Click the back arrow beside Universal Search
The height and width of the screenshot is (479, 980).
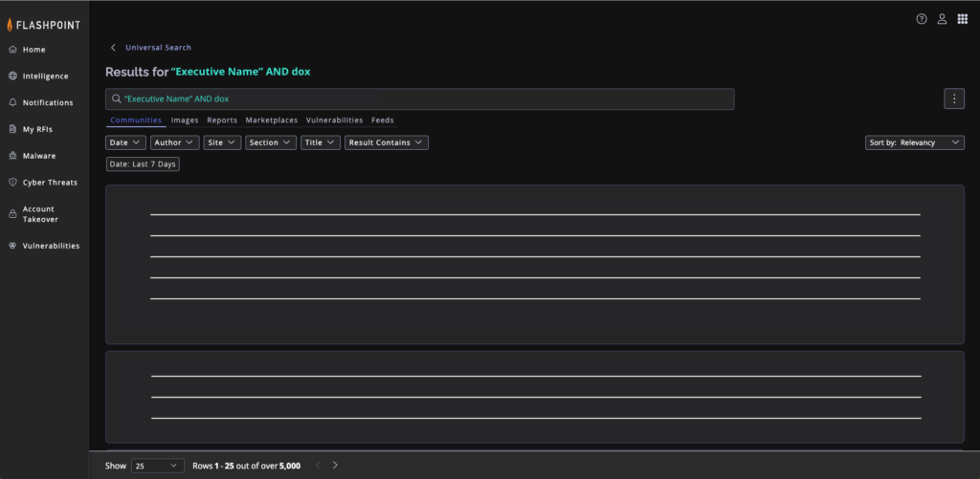[113, 48]
